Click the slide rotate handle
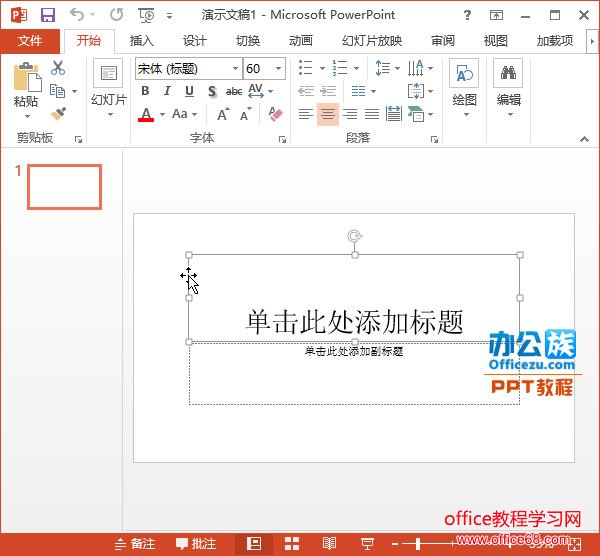This screenshot has height=556, width=600. pyautogui.click(x=355, y=236)
